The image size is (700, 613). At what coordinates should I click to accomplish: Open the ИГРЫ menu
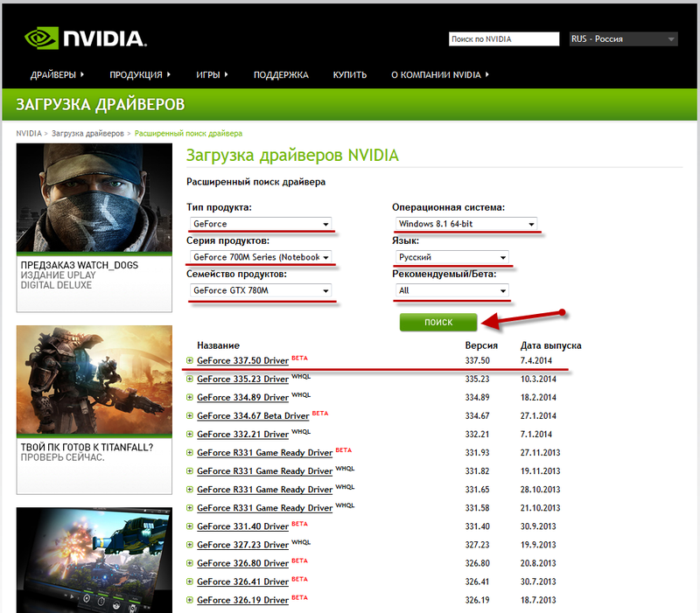pyautogui.click(x=212, y=74)
